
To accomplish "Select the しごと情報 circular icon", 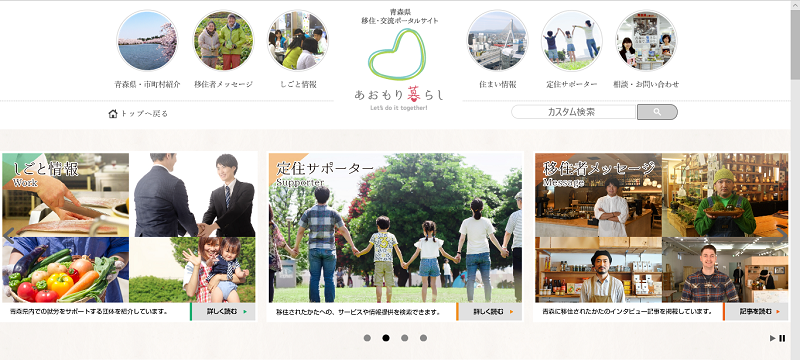I will click(x=298, y=40).
